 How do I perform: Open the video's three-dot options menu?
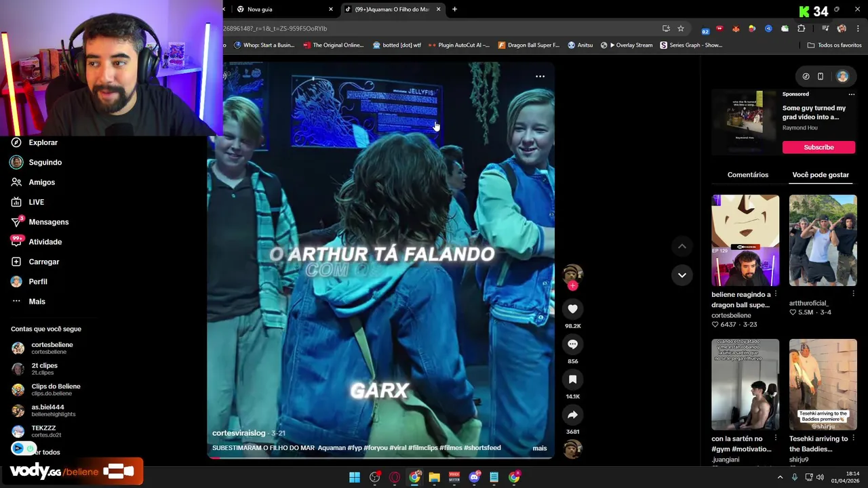[540, 77]
